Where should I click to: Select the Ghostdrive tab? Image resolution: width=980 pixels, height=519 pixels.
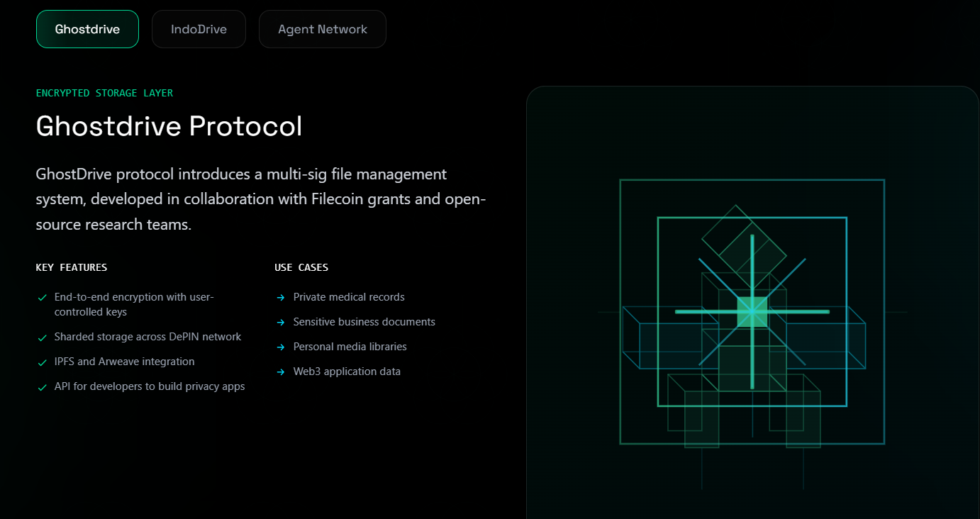point(87,29)
